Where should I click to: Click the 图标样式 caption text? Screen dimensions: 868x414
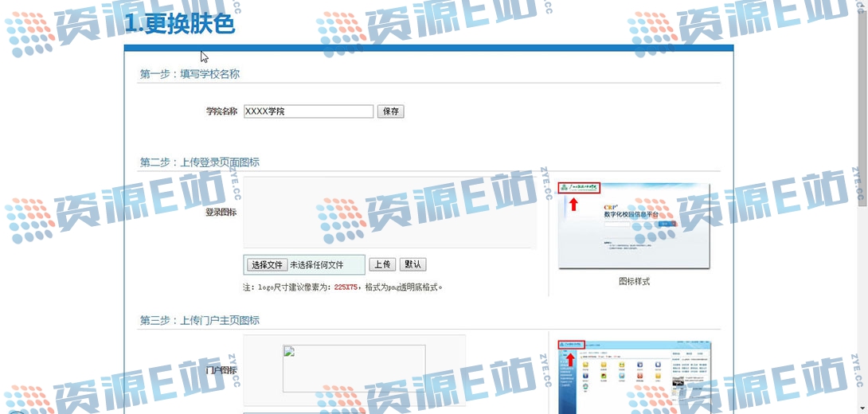coord(634,281)
